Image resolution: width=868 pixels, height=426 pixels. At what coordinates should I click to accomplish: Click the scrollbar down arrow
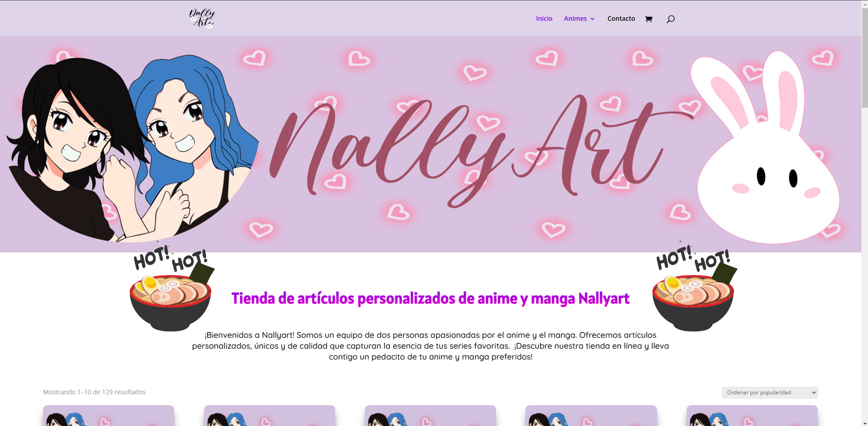pos(864,423)
